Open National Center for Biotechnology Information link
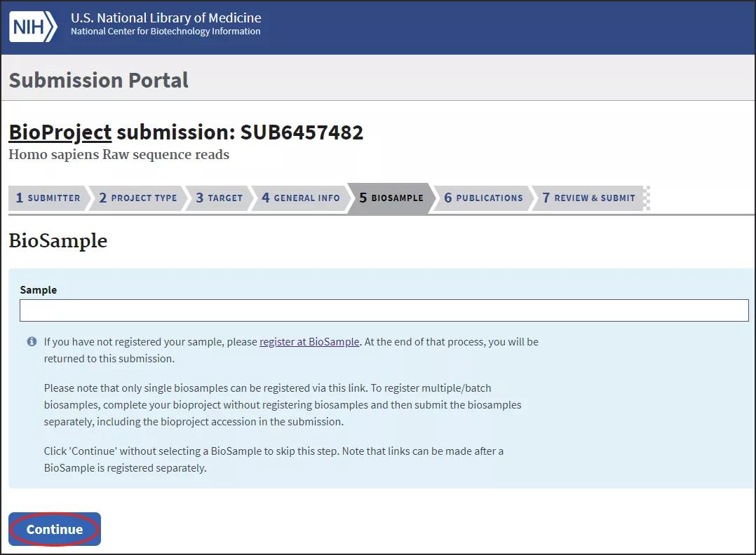The image size is (756, 555). pos(166,32)
